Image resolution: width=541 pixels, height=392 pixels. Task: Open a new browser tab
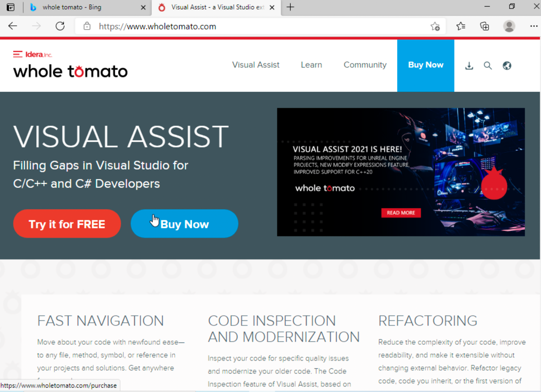290,7
